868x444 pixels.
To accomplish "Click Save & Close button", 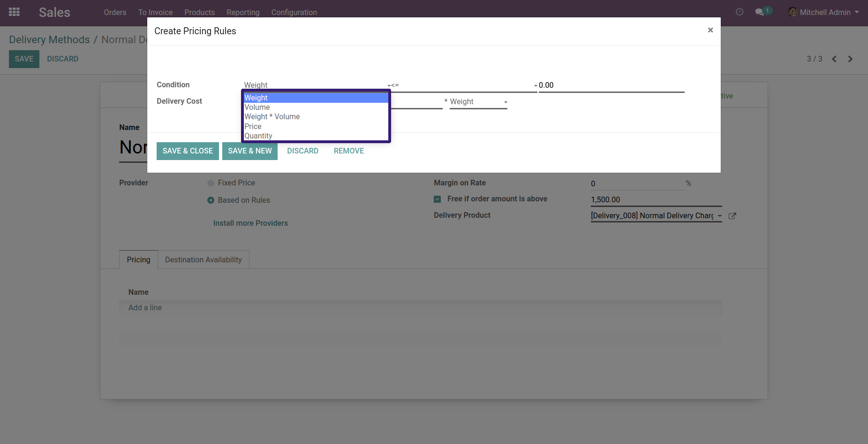I will tap(188, 151).
